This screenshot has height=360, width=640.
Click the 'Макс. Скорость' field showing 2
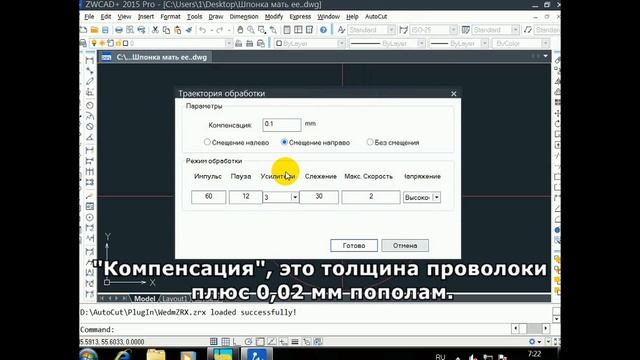371,197
